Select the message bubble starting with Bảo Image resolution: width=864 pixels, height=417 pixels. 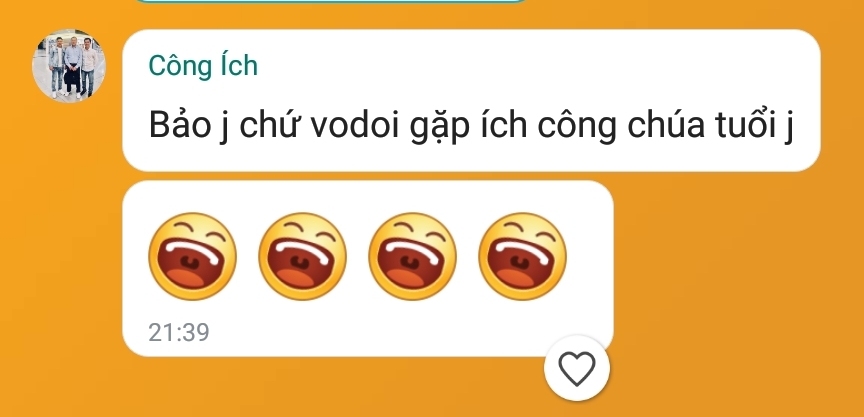471,100
